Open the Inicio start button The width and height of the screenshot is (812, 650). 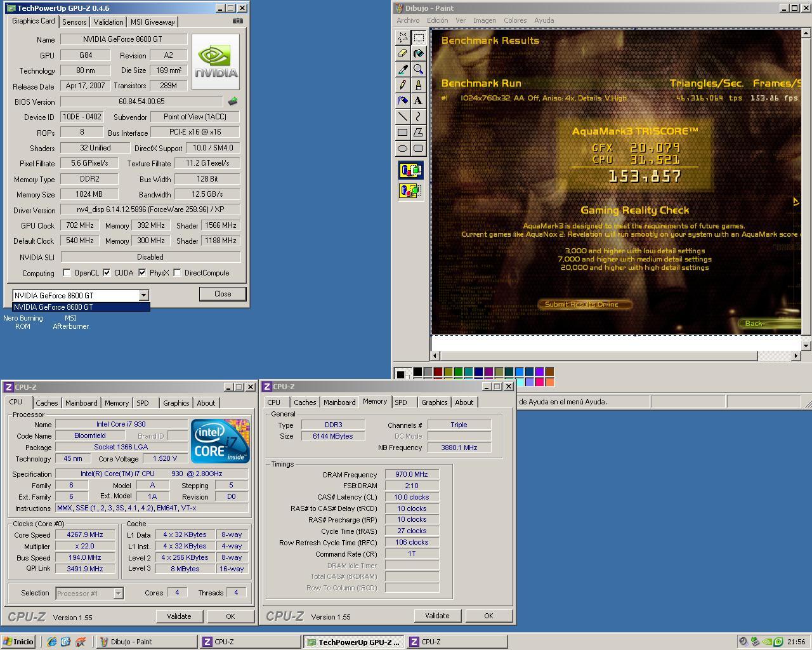pyautogui.click(x=18, y=642)
